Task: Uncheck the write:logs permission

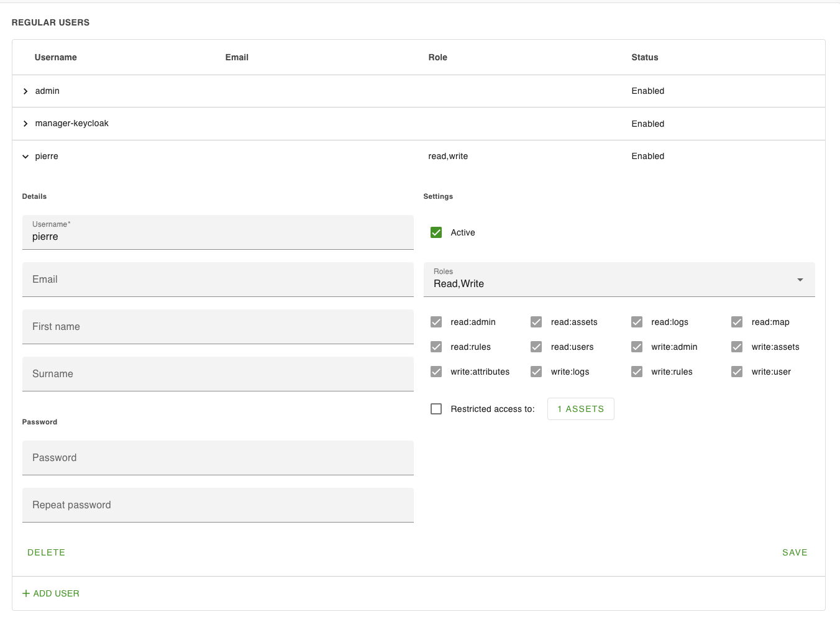Action: 536,372
